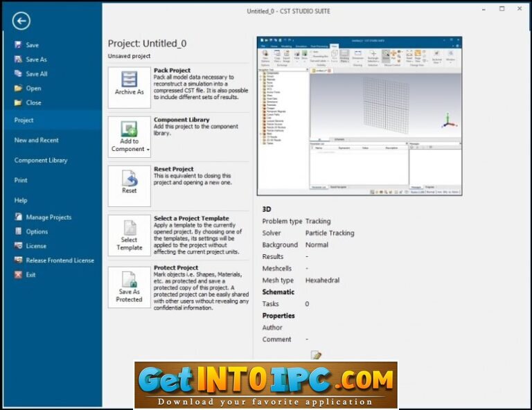
Task: Select the Project menu entry
Action: coord(53,120)
